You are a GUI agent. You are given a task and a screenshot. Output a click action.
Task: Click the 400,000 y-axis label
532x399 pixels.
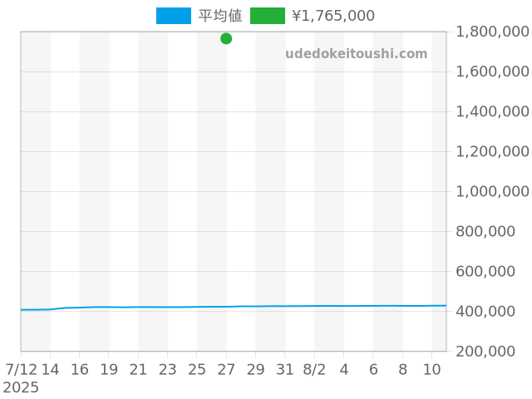pyautogui.click(x=485, y=312)
